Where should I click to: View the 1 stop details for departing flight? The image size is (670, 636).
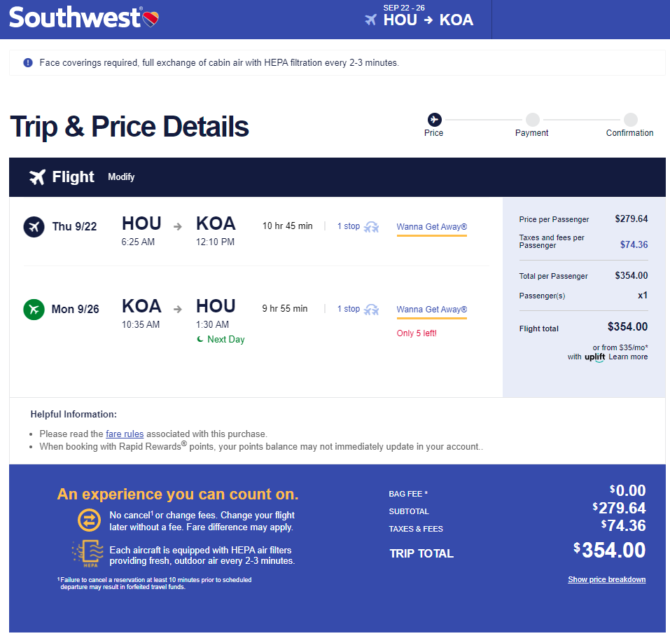pyautogui.click(x=349, y=226)
